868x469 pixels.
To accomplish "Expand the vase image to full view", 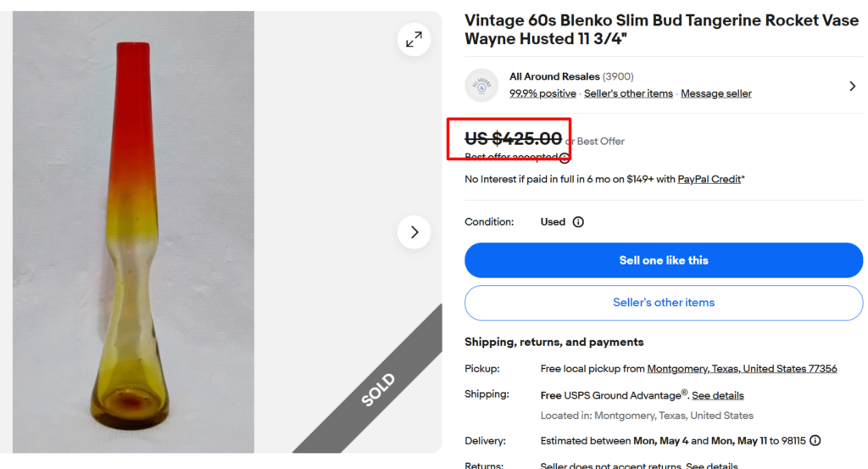I will tap(414, 39).
